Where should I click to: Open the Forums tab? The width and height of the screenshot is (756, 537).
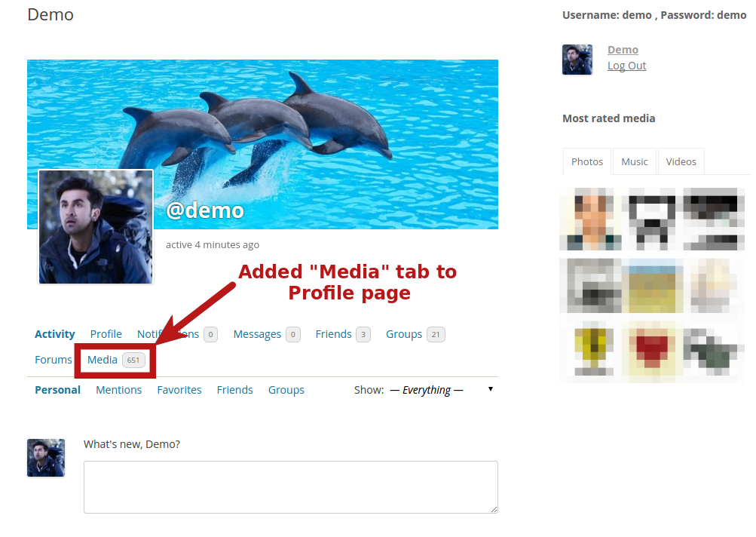pos(54,360)
